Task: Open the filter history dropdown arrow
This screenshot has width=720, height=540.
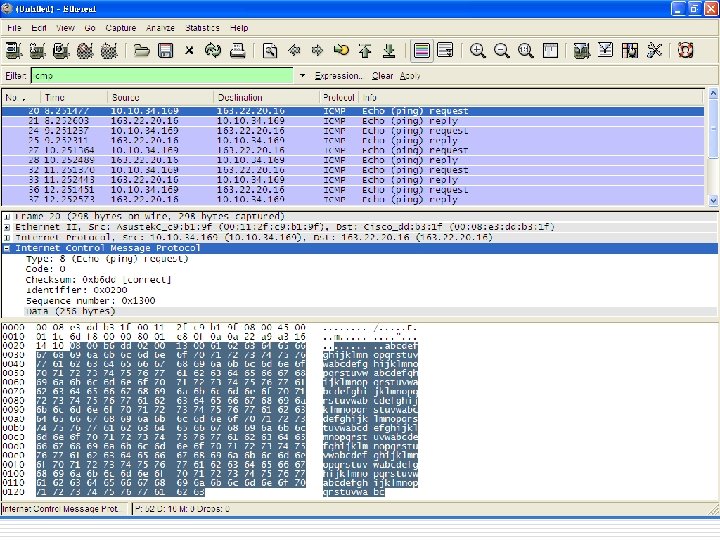Action: click(302, 76)
